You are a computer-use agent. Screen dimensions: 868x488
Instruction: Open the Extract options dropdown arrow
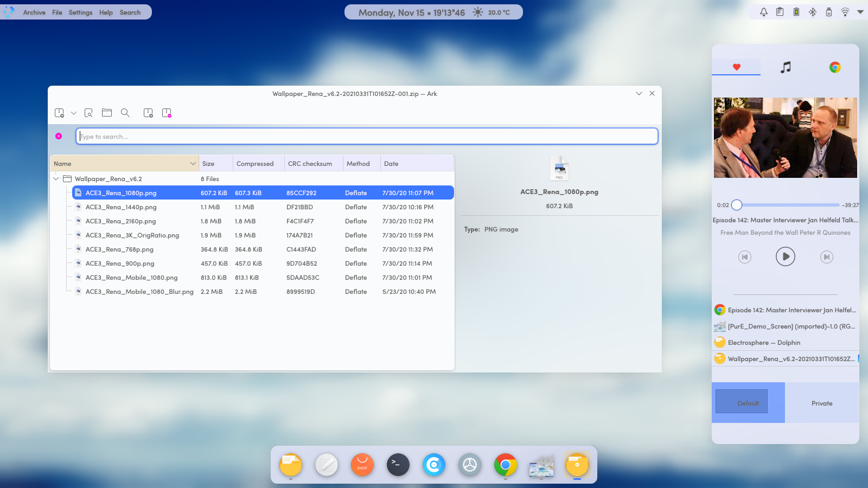pyautogui.click(x=74, y=113)
